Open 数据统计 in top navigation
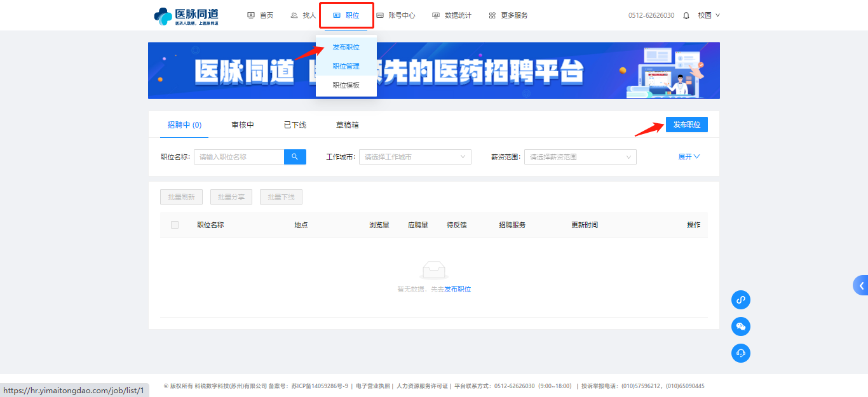The height and width of the screenshot is (397, 868). [452, 15]
